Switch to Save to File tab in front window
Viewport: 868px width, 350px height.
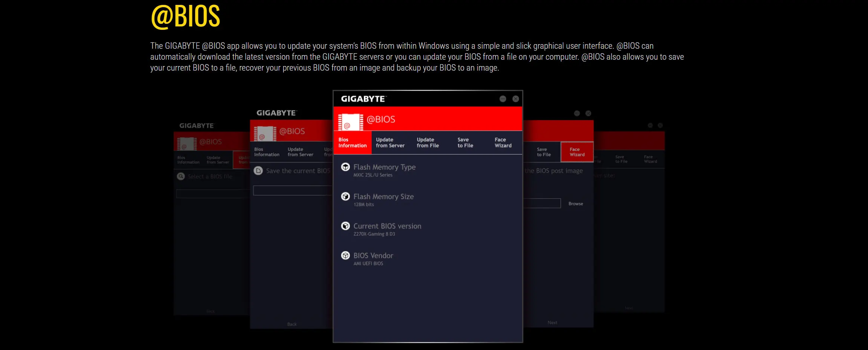tap(465, 143)
